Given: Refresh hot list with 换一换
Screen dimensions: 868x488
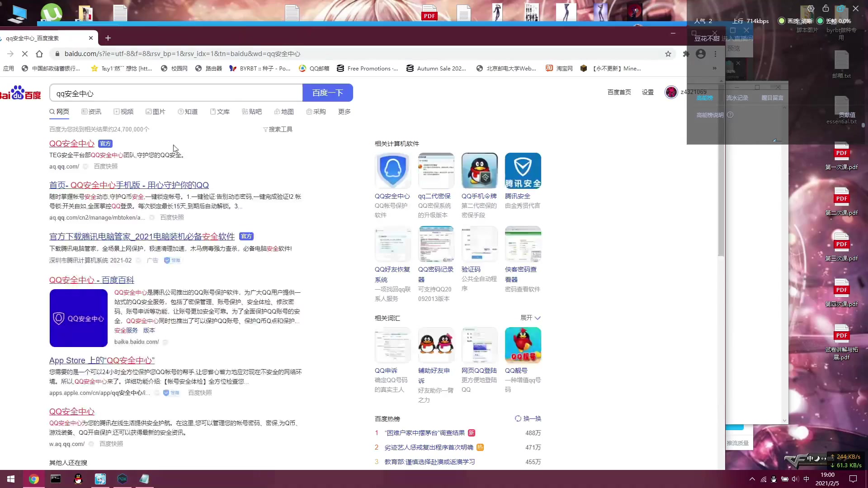Looking at the screenshot, I should click(x=528, y=419).
